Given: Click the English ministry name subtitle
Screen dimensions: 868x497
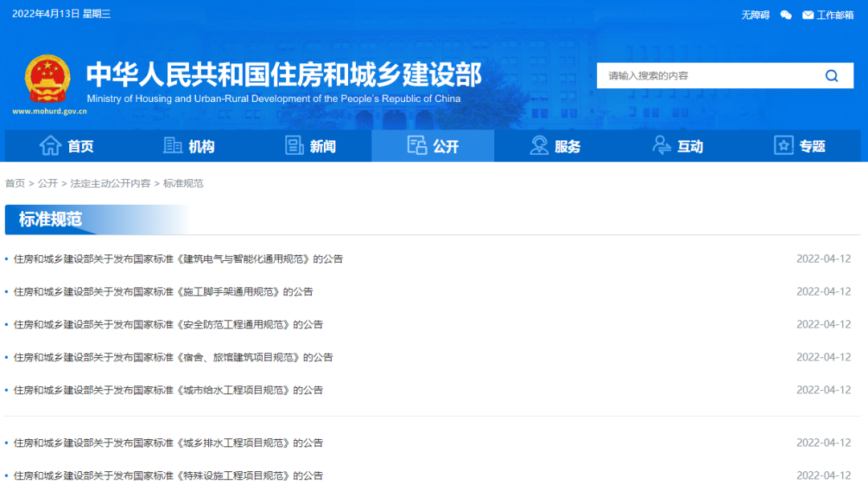Looking at the screenshot, I should (273, 99).
